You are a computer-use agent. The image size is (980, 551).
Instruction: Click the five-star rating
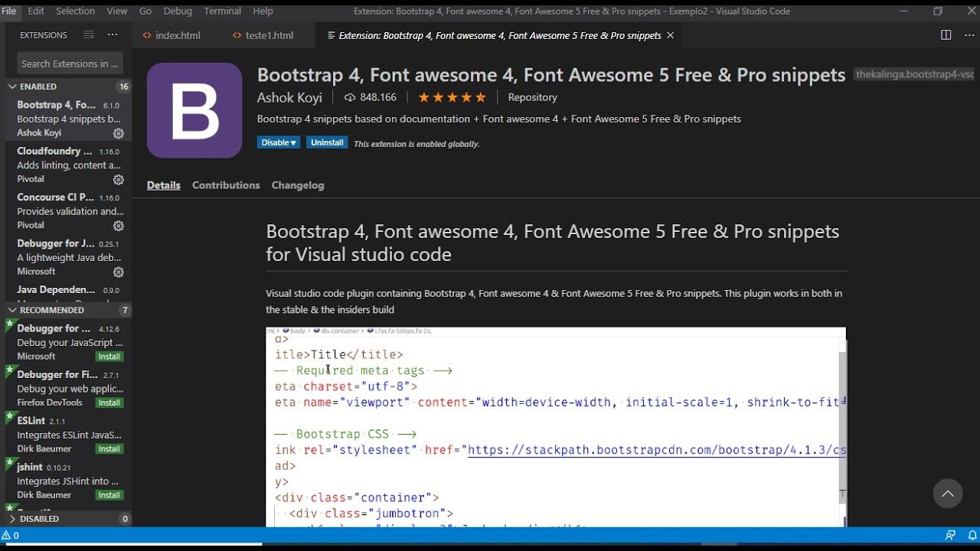pos(452,97)
